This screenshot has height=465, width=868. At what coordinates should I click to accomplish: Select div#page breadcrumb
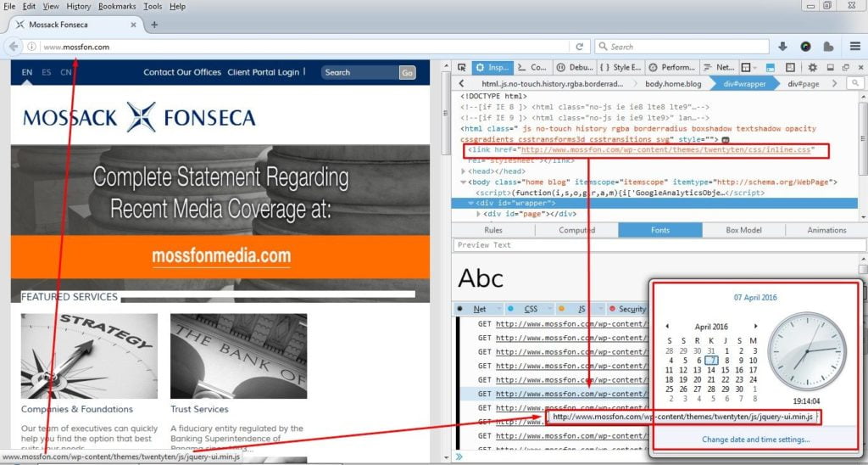pyautogui.click(x=804, y=84)
